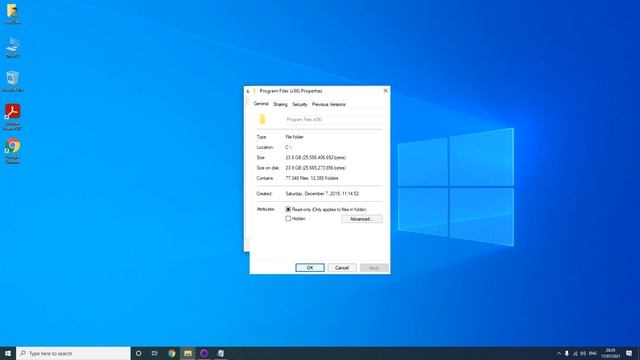Screen dimensions: 640x360
Task: Click the Size value in bytes
Action: (316, 158)
